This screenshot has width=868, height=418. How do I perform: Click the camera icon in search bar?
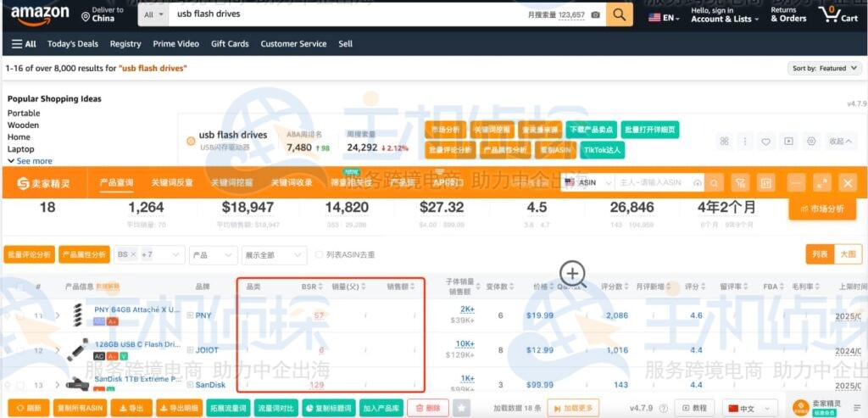595,14
